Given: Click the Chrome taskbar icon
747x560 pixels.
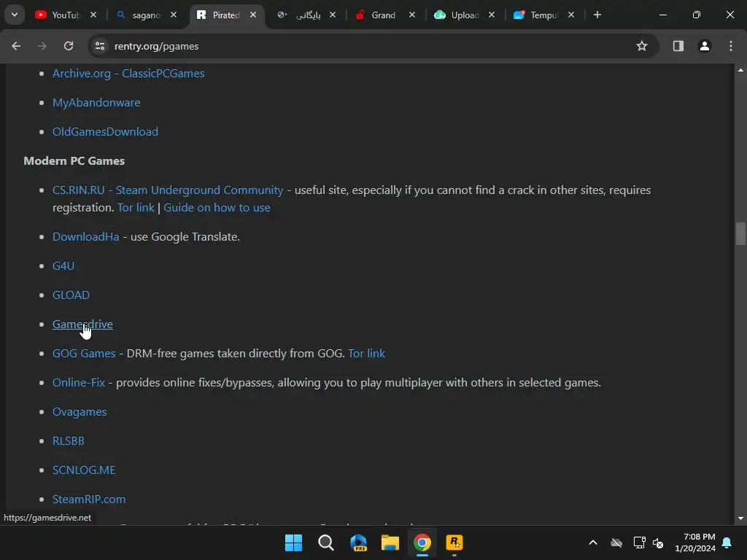Looking at the screenshot, I should (422, 542).
